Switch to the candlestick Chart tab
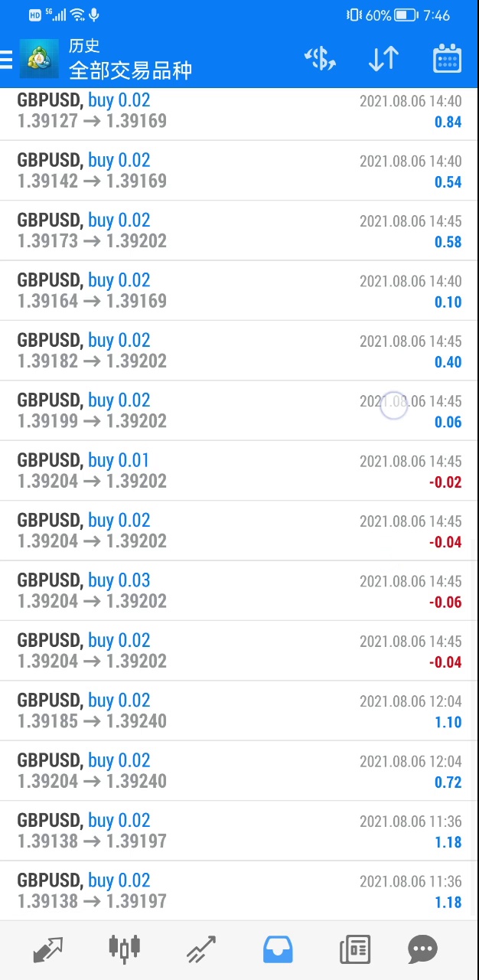Image resolution: width=479 pixels, height=980 pixels. (x=124, y=950)
